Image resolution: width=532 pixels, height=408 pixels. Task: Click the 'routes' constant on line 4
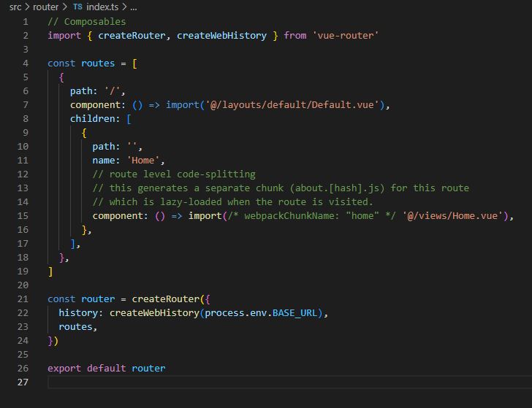tap(98, 63)
